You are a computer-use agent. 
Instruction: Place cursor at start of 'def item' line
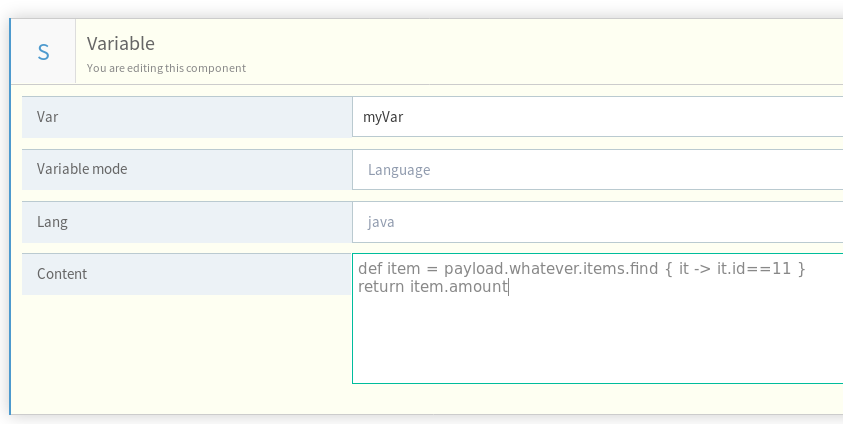pos(359,269)
